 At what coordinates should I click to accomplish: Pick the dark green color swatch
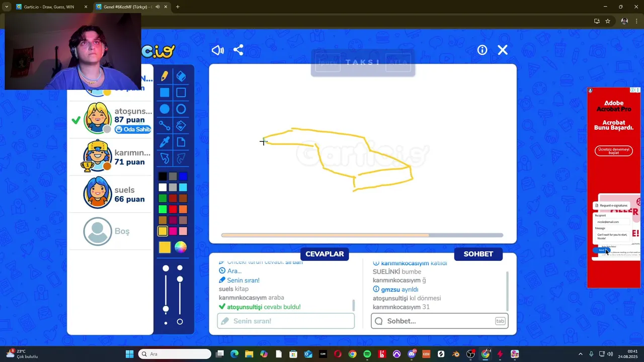(163, 199)
